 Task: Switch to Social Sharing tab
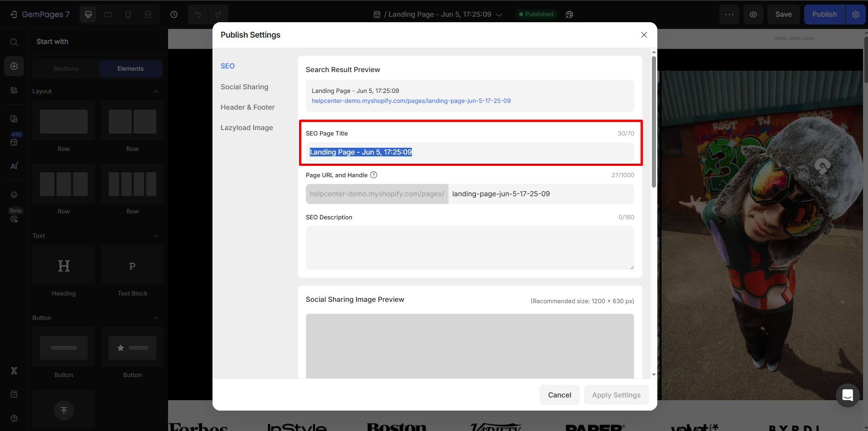point(244,87)
